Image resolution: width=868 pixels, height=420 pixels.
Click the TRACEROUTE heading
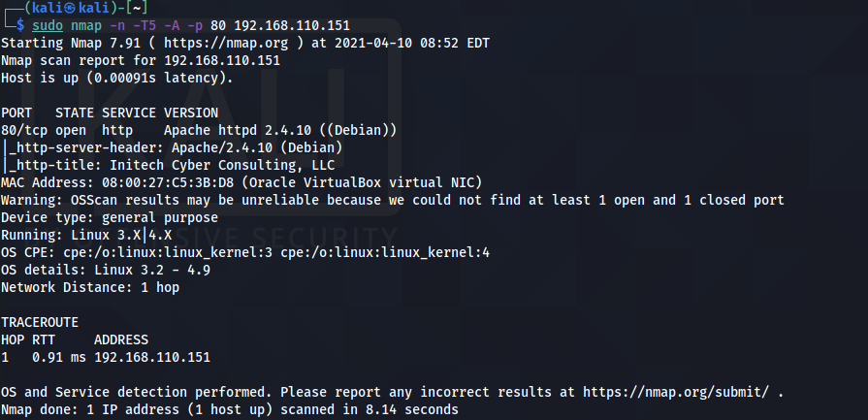40,322
